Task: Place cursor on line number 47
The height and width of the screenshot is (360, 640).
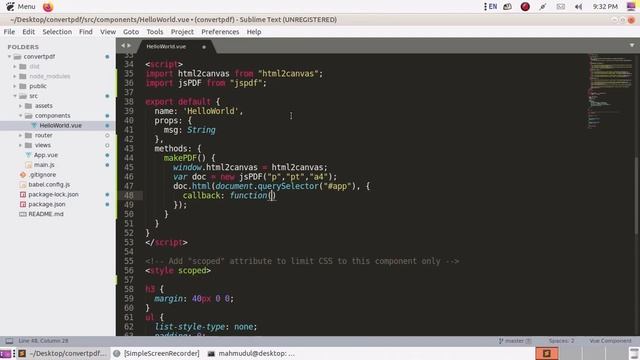Action: coord(129,186)
